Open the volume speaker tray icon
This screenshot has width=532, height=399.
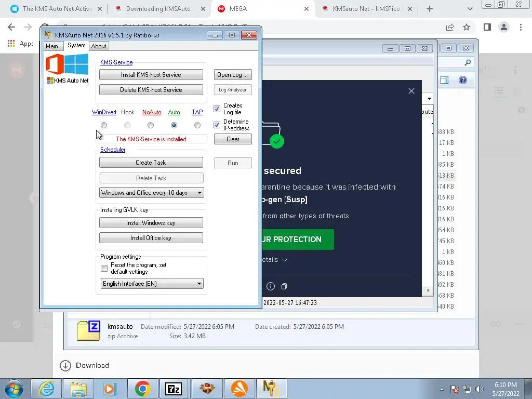[x=480, y=389]
